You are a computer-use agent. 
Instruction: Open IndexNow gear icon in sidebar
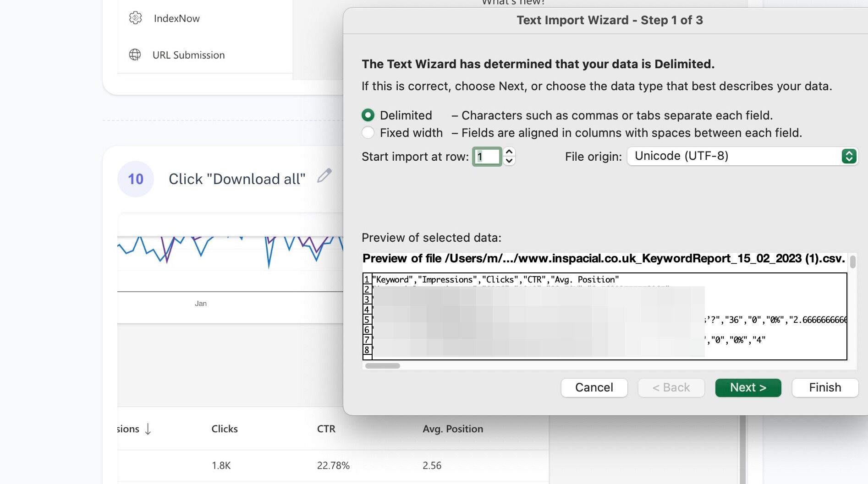135,18
